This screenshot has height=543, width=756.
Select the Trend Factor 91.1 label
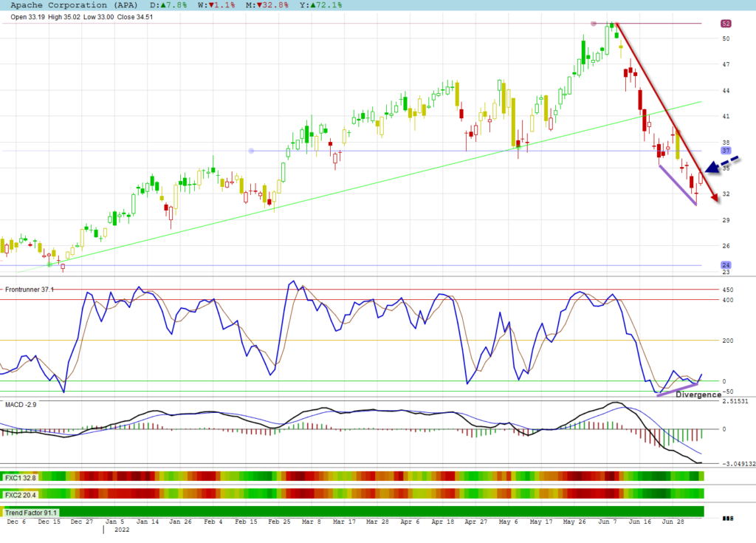click(31, 513)
